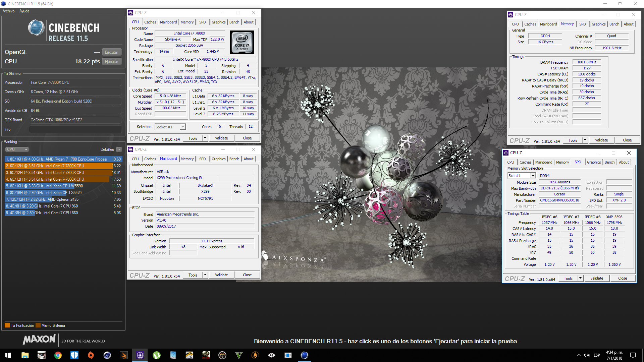644x362 pixels.
Task: Click into the Info field in Tu Sistema
Action: 75,129
